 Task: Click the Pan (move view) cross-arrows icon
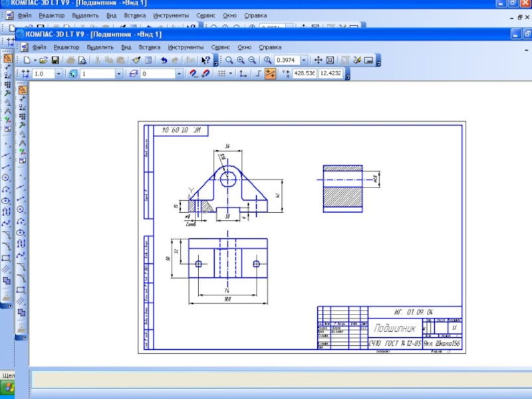(x=319, y=60)
